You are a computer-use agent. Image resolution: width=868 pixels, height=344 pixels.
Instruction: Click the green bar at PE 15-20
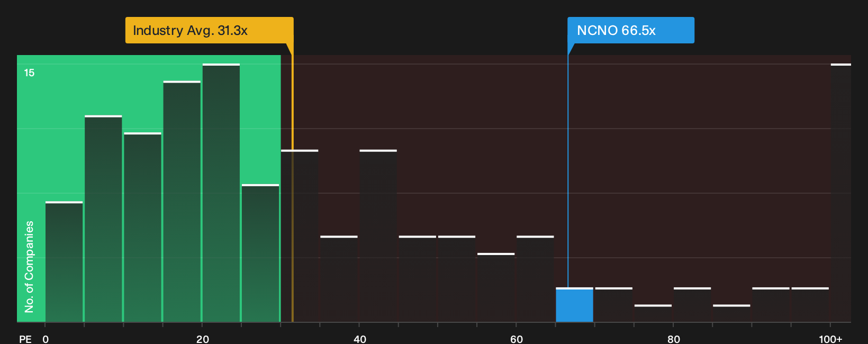tap(182, 202)
